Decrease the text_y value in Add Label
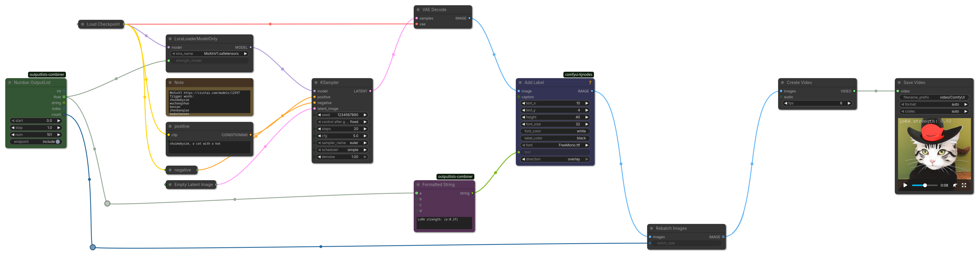The image size is (980, 256). click(x=523, y=110)
